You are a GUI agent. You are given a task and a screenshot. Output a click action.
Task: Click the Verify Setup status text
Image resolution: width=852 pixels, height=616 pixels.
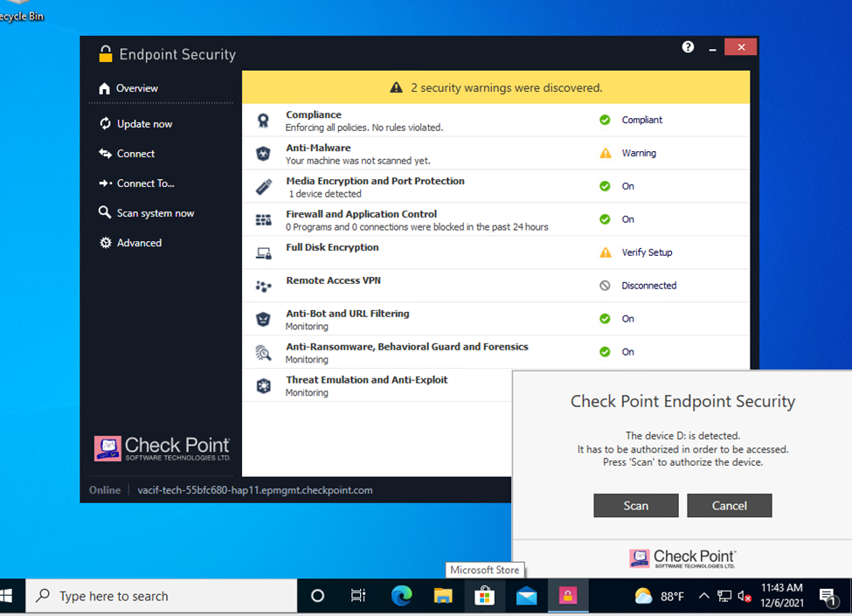(648, 253)
